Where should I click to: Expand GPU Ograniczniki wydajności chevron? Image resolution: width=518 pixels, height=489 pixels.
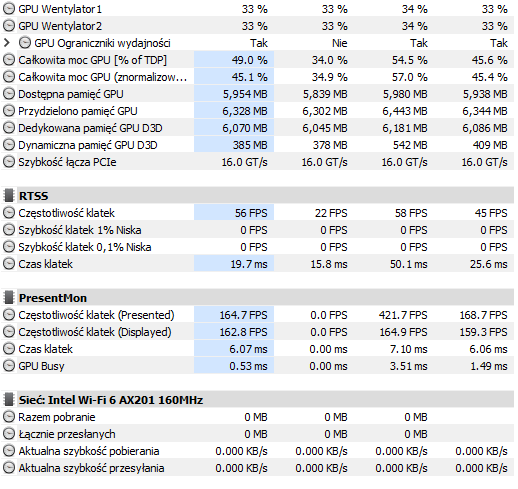[x=7, y=43]
